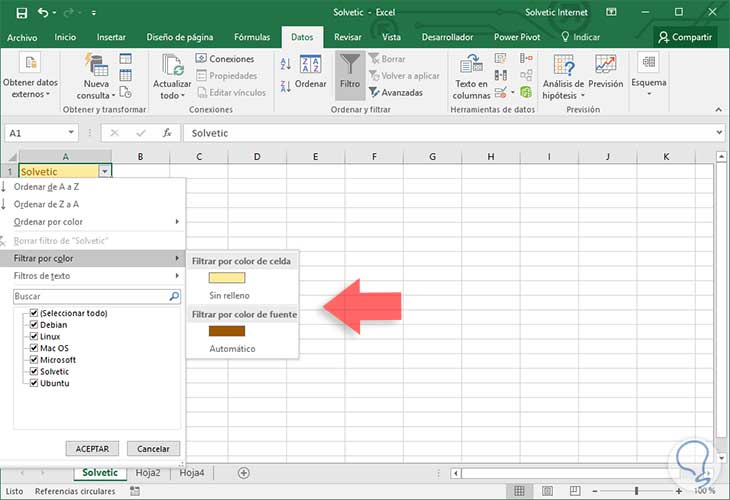
Task: Click Actualizar todo icon
Action: tap(172, 65)
